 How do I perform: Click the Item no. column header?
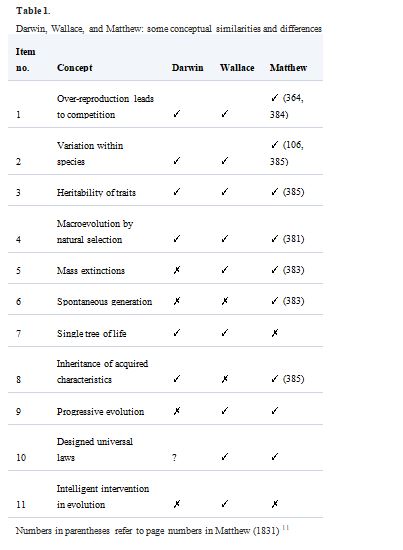(25, 60)
